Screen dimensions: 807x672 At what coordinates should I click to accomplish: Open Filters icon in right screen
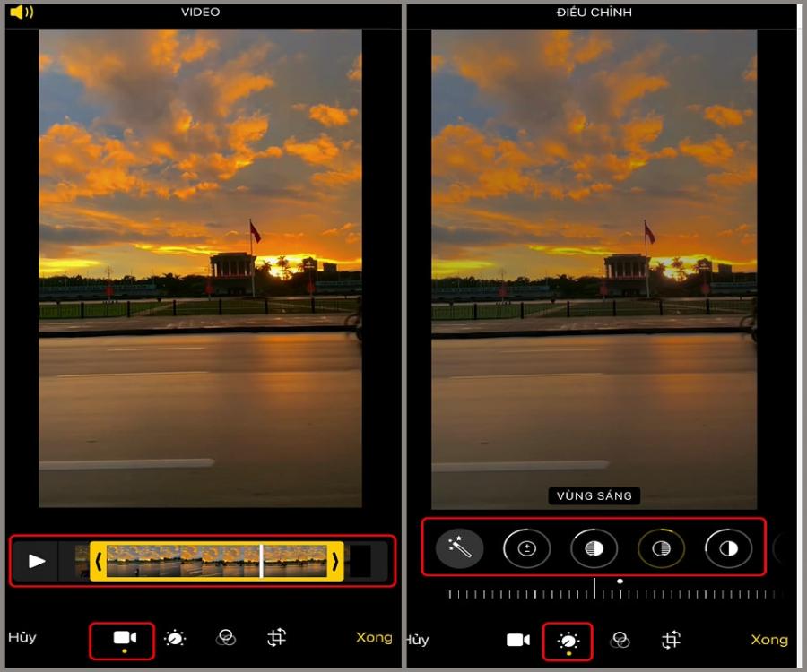tap(620, 640)
